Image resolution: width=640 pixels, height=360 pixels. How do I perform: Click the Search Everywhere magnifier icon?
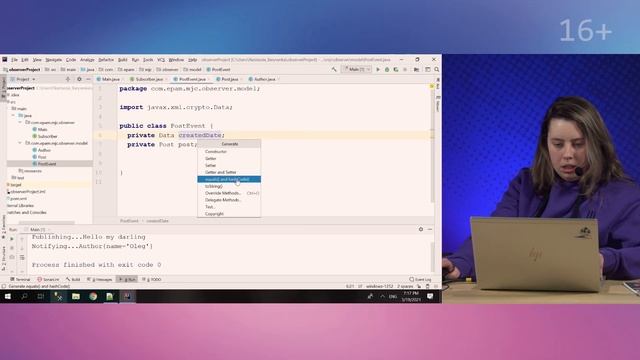point(437,70)
